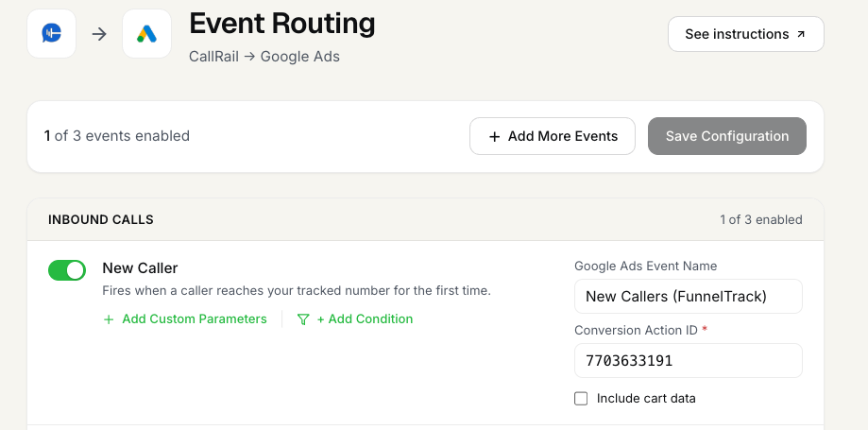Click Save Configuration button
Screen dimensions: 868x430
(x=727, y=136)
